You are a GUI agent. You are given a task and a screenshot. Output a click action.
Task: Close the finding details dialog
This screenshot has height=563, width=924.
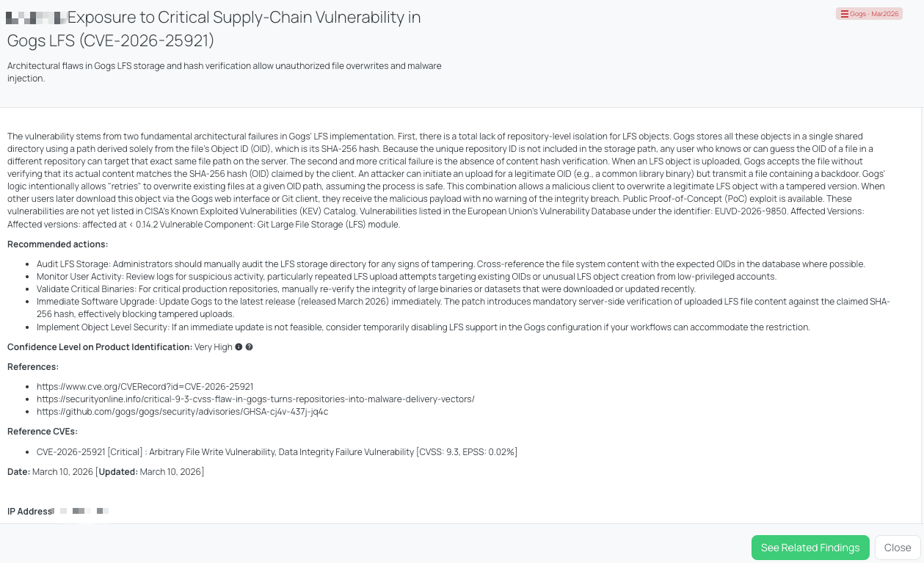pos(898,548)
